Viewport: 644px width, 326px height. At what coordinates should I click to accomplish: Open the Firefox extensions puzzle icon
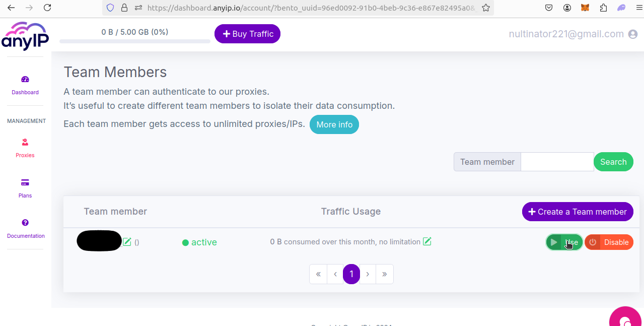[603, 8]
